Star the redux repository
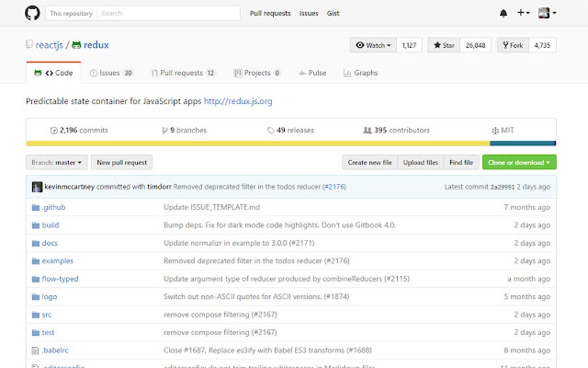 click(444, 45)
